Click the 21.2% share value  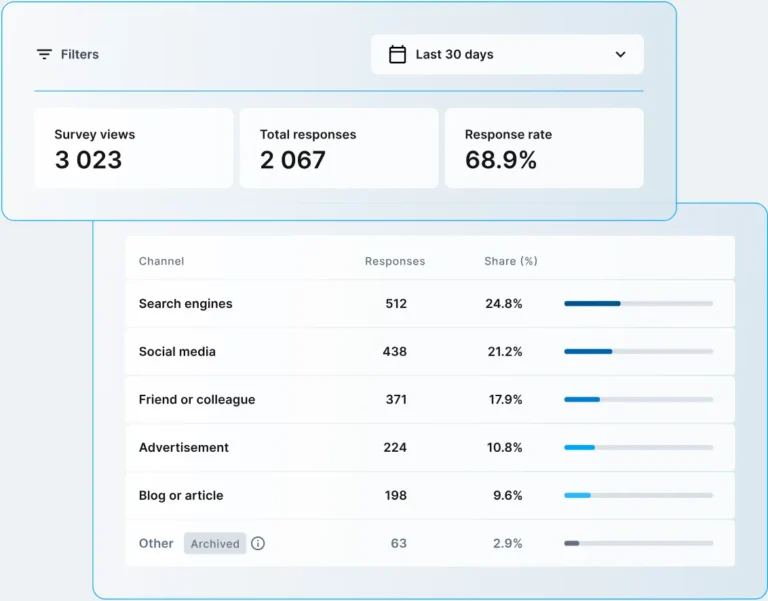[x=505, y=352]
